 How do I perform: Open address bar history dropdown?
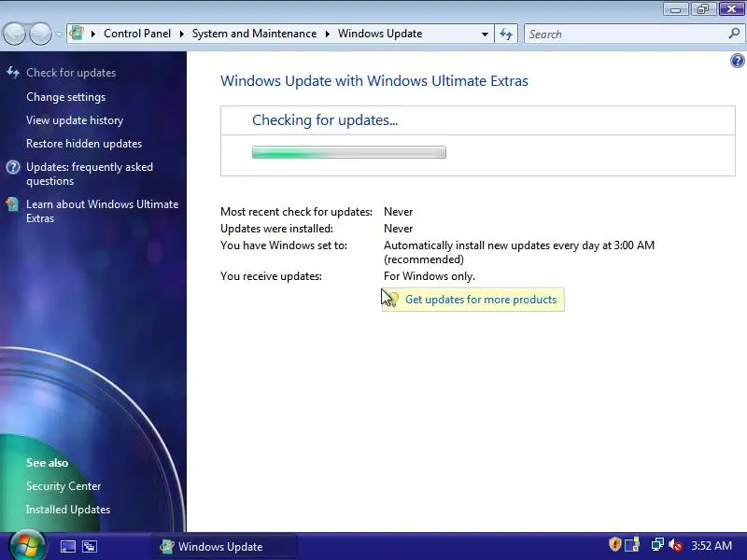pos(485,35)
